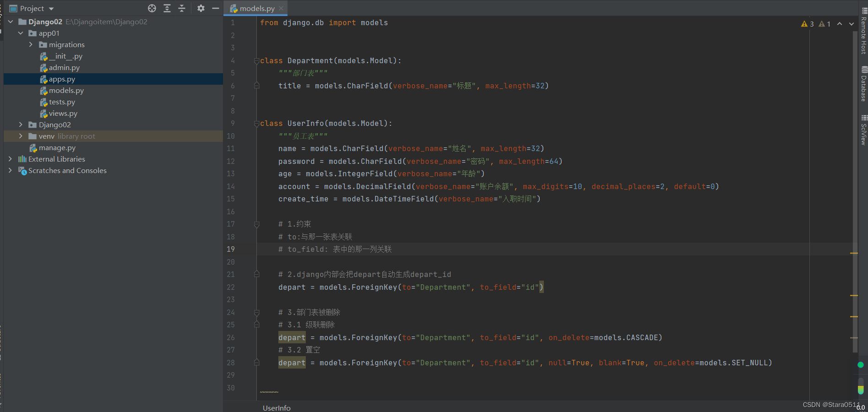Click the import statement on line 1
This screenshot has height=412, width=868.
(324, 22)
